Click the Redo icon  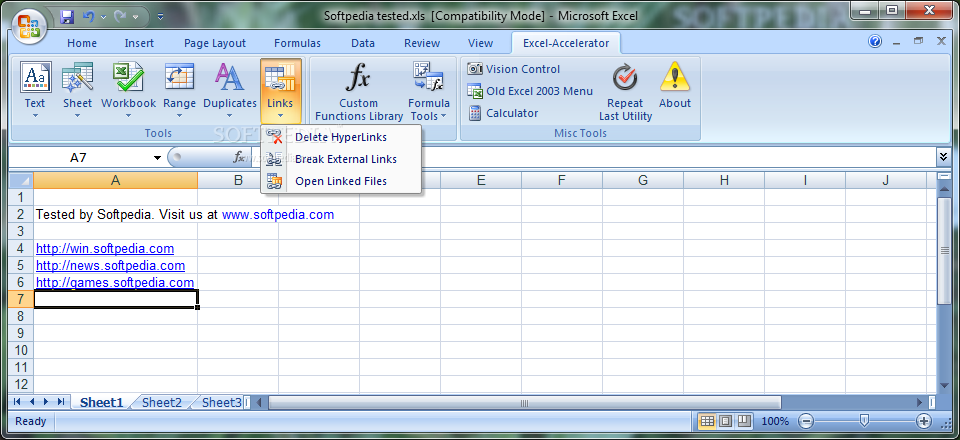(120, 17)
